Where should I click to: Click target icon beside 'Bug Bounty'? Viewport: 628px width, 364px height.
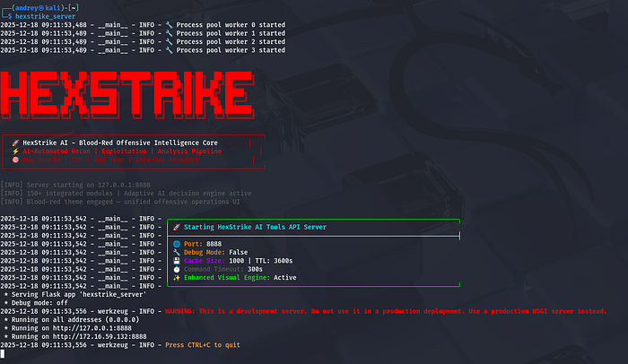click(15, 160)
